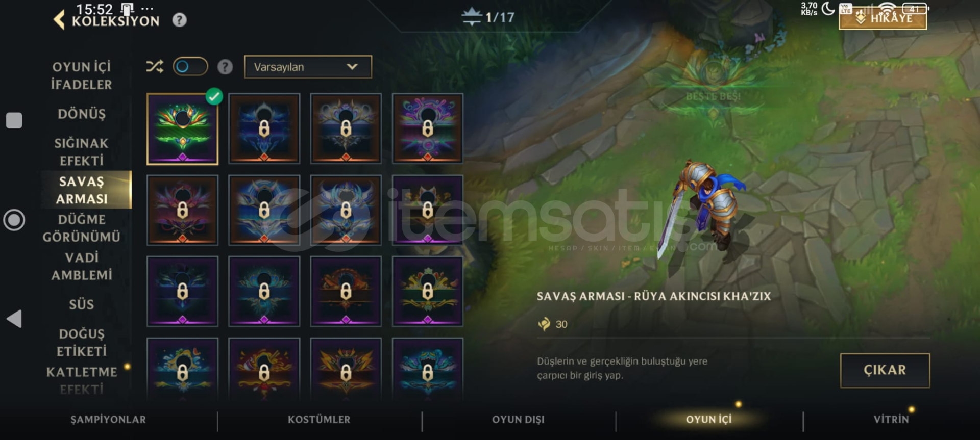This screenshot has width=980, height=440.
Task: Click the Çıkar button
Action: click(x=885, y=371)
